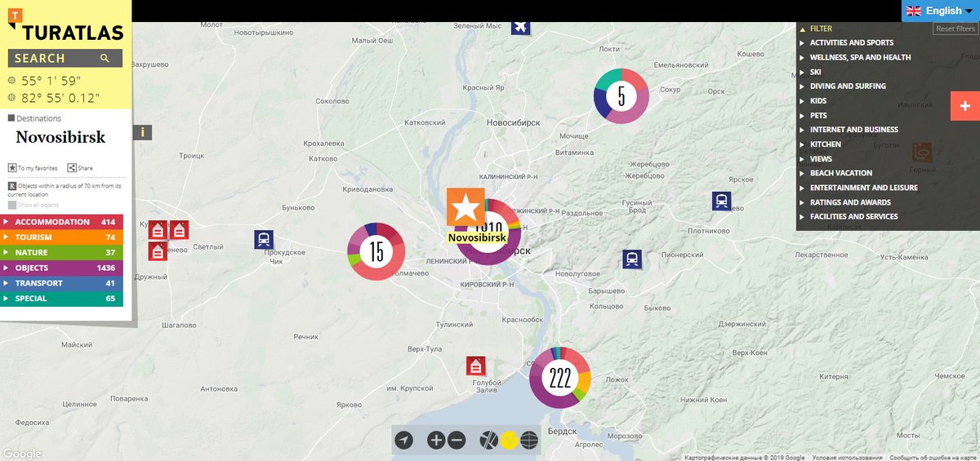Open Facilities and Services filter

coord(853,217)
